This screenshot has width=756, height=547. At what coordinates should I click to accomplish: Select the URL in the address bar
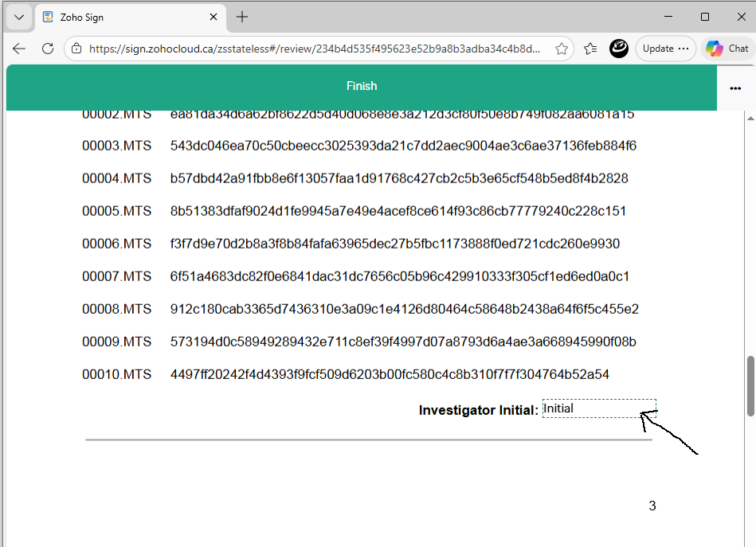(x=319, y=49)
